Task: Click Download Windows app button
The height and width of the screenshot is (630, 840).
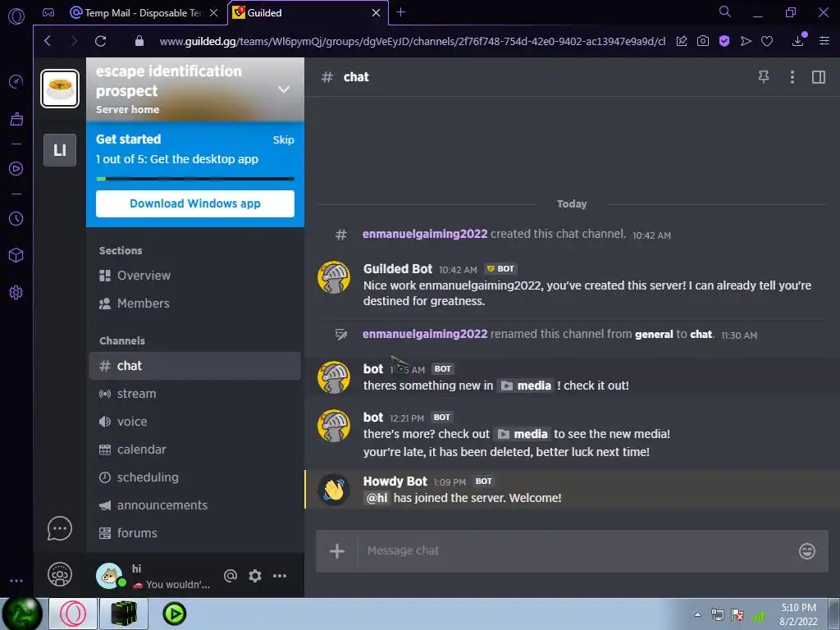Action: [195, 203]
